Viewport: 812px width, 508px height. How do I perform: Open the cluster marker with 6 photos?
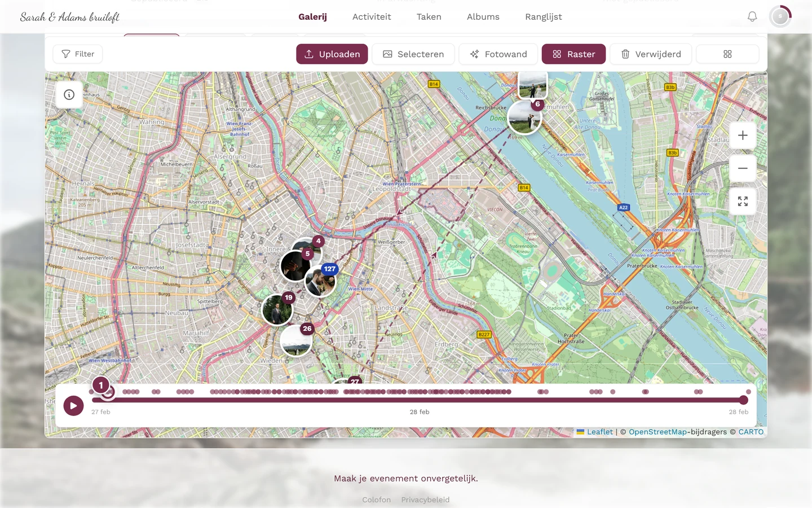pyautogui.click(x=524, y=117)
